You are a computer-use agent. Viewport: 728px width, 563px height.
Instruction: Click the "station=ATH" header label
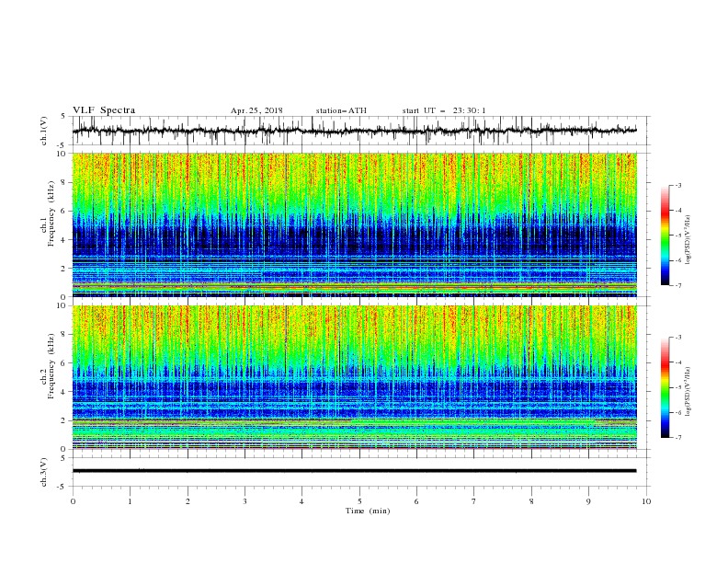341,110
